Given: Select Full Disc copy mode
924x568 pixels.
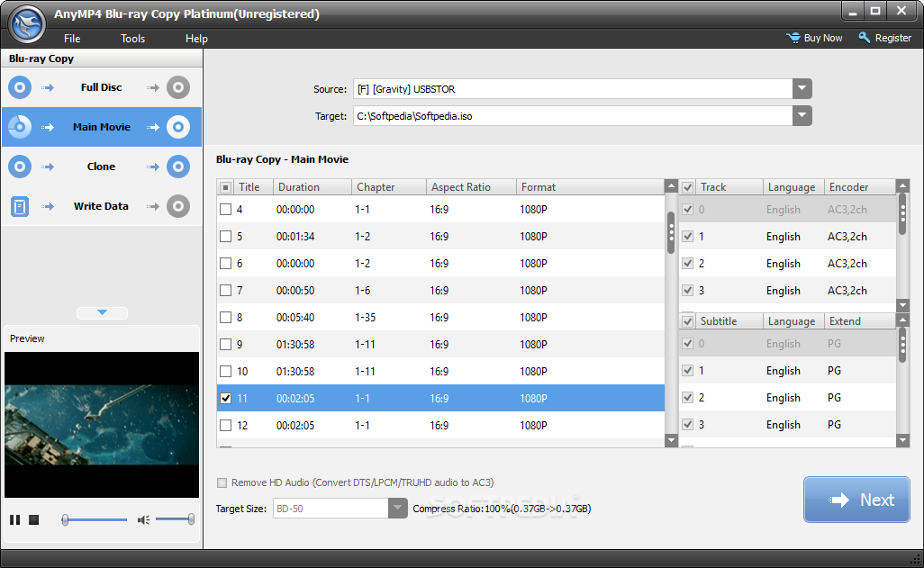Looking at the screenshot, I should tap(102, 87).
